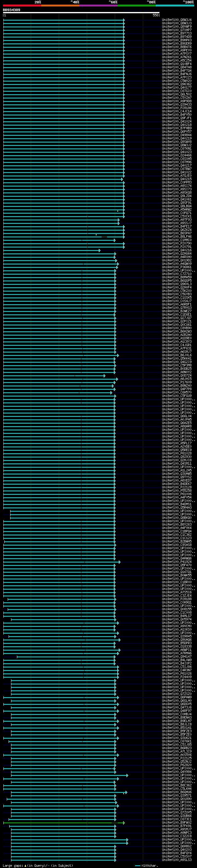This screenshot has width=197, height=868.
Task: Click label UniRef100_C6TKN1
Action: [x=177, y=149]
